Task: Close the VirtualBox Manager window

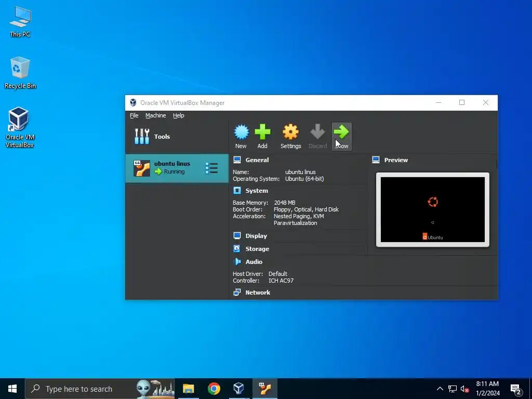Action: [x=486, y=102]
